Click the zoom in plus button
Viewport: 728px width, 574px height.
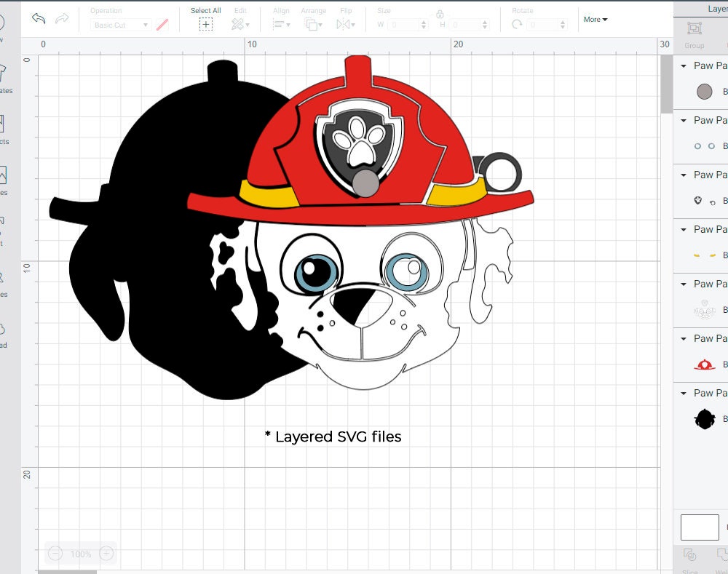click(106, 554)
